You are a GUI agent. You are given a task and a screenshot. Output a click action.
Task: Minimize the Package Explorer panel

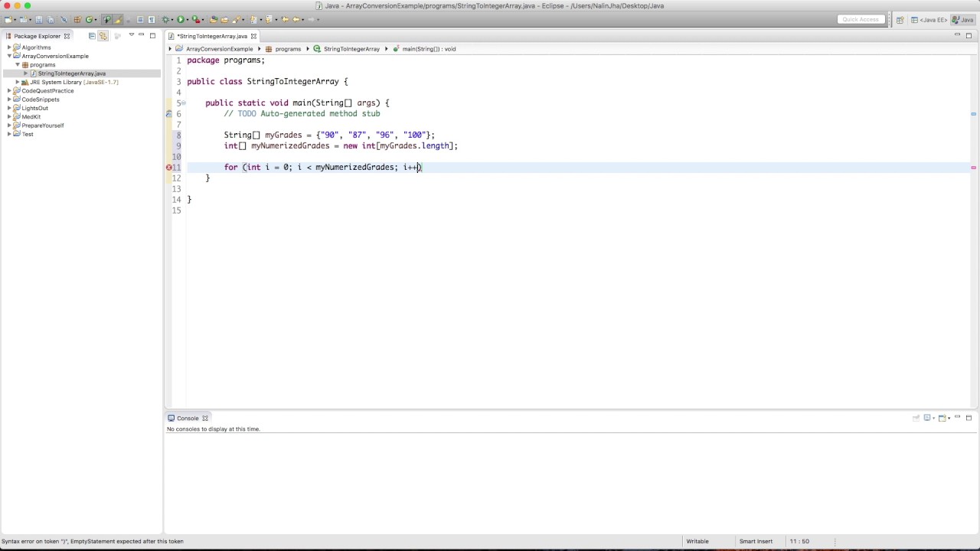[142, 35]
